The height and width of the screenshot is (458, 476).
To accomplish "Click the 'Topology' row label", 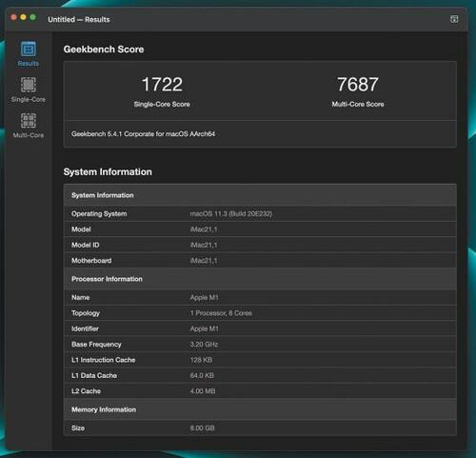I will tap(86, 313).
